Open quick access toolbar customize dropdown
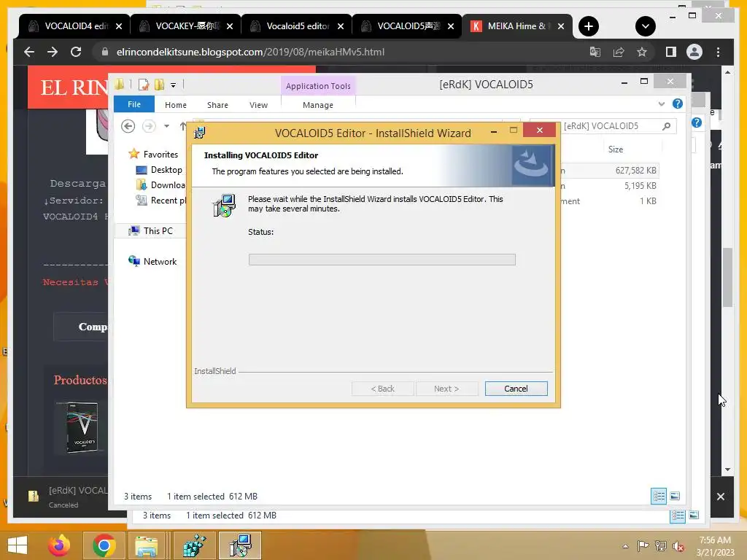The image size is (747, 560). 173,85
